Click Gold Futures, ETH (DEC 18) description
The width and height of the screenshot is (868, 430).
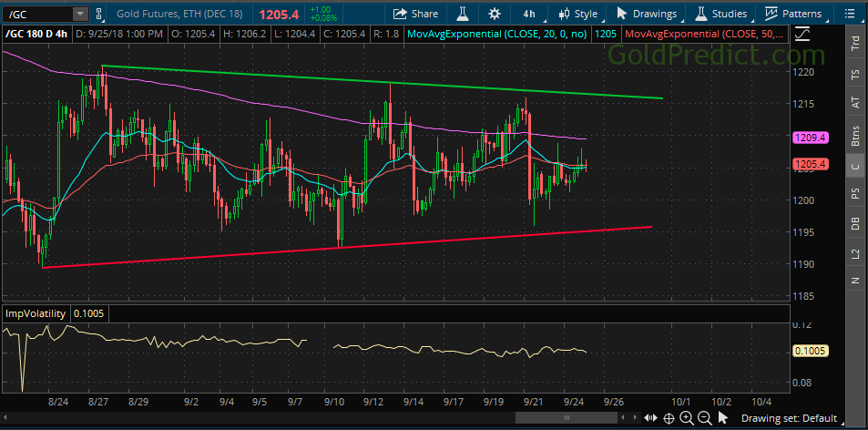181,14
